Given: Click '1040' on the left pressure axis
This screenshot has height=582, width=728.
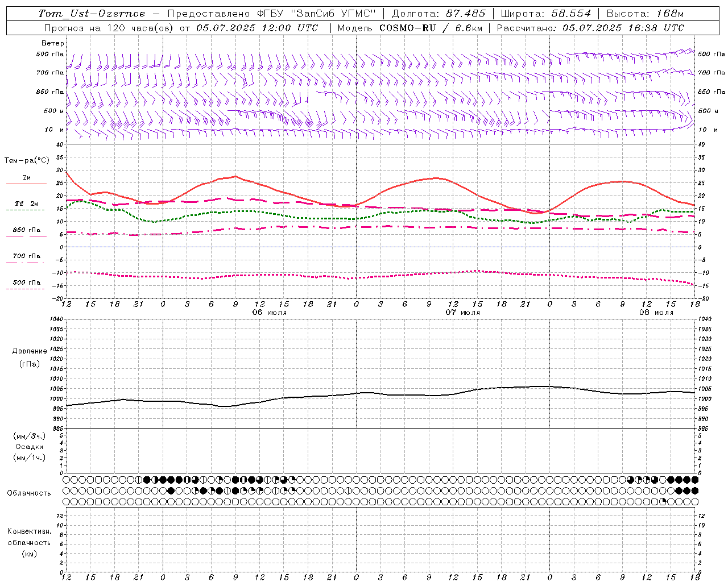Looking at the screenshot, I should click(56, 319).
